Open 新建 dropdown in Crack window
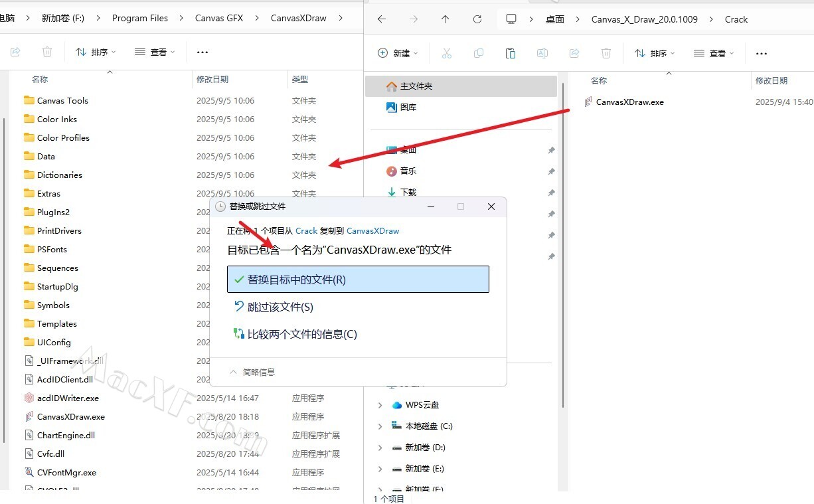Screen dimensions: 814x504 398,53
